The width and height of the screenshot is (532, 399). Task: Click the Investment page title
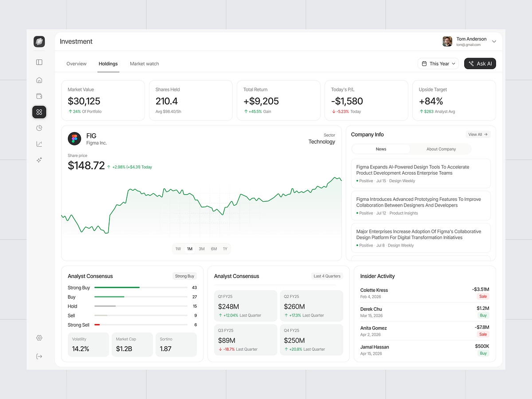click(x=76, y=42)
